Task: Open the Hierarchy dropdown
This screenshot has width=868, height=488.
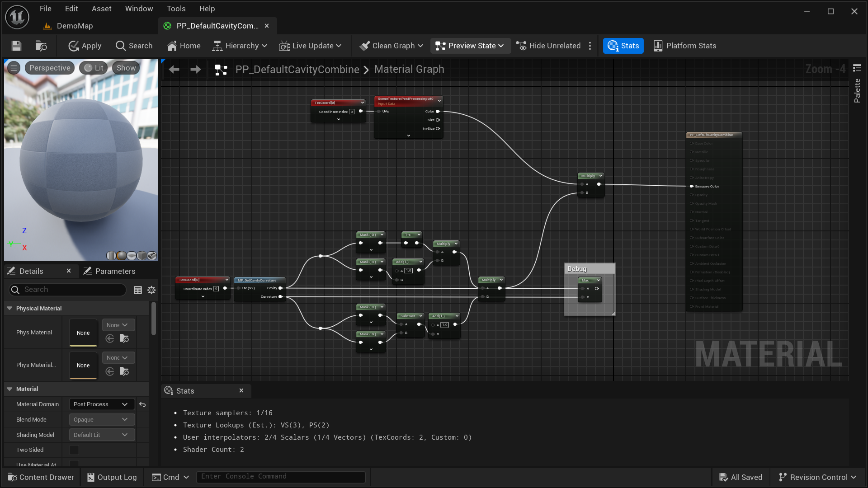Action: coord(240,46)
